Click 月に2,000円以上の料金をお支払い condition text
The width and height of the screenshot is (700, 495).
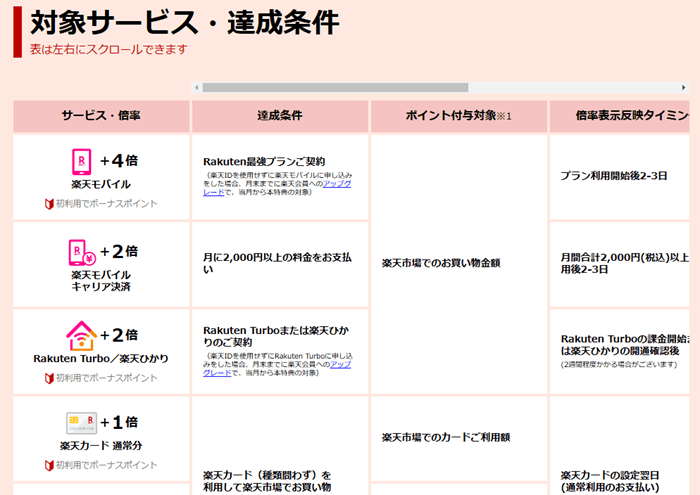point(277,263)
